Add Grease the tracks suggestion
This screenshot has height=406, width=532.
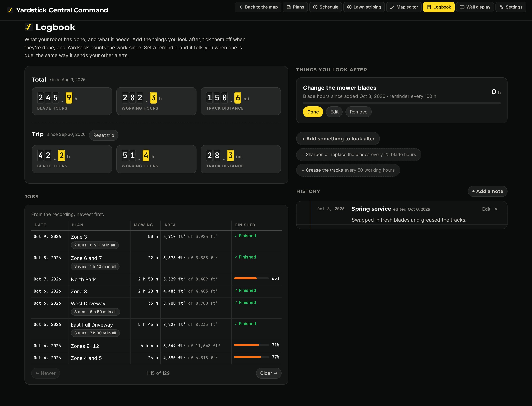(x=348, y=170)
